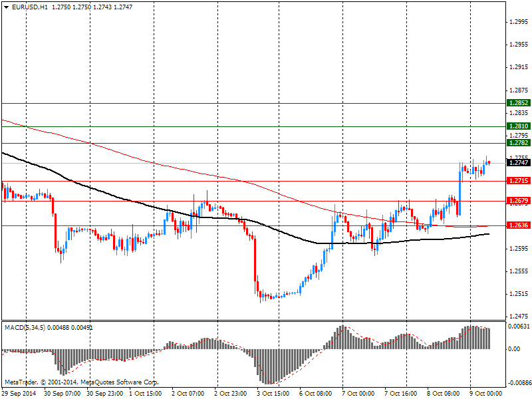532x399 pixels.
Task: Click the MetaTrader copyright notice text
Action: click(x=81, y=382)
